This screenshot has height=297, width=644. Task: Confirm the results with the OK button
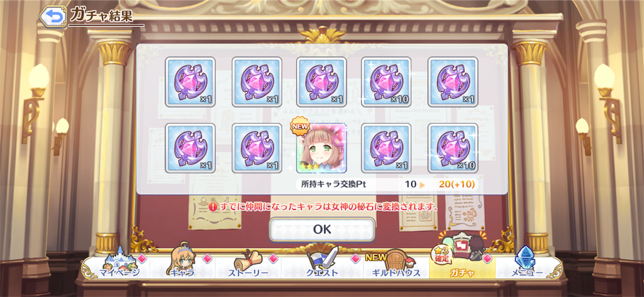tap(322, 229)
